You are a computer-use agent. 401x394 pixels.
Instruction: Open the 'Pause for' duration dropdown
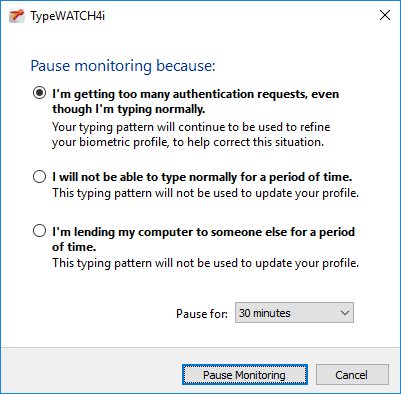tap(294, 313)
